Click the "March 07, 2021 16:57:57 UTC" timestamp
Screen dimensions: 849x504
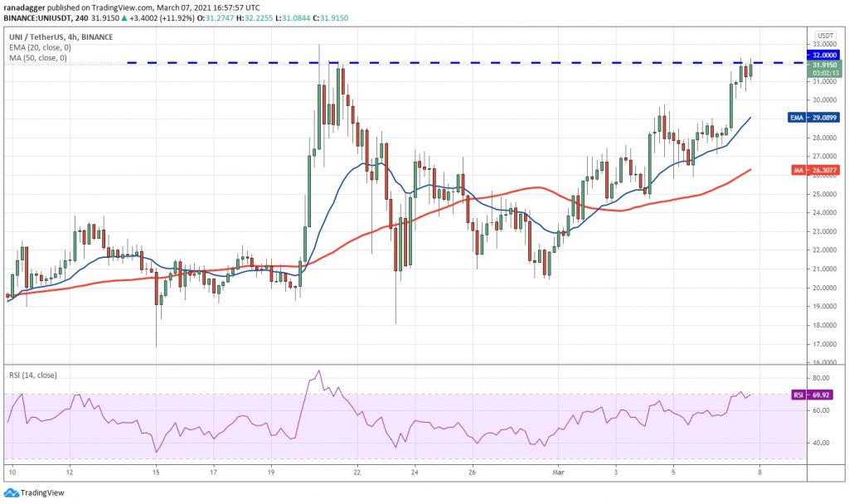(x=208, y=7)
